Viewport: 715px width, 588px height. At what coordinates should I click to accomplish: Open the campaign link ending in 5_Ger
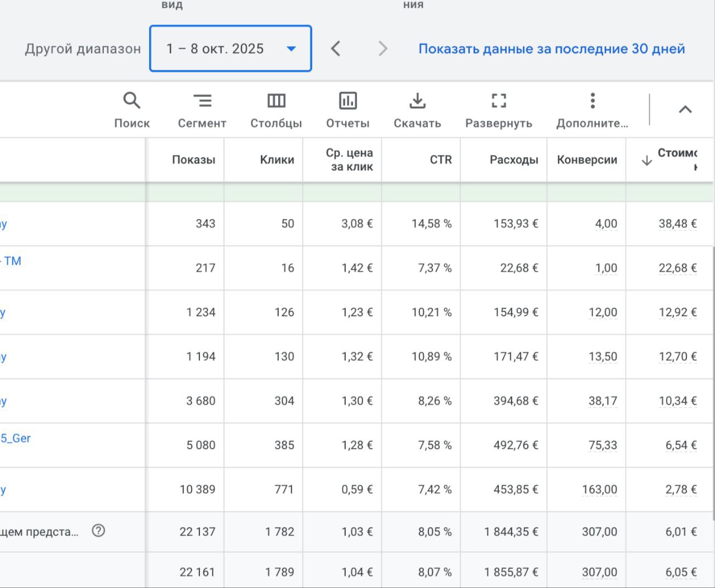coord(16,438)
